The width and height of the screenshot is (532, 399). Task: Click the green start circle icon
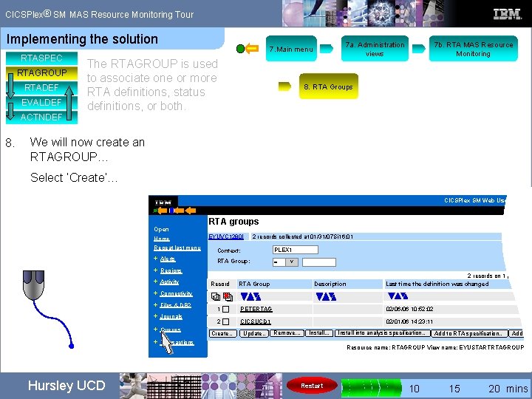click(x=240, y=49)
